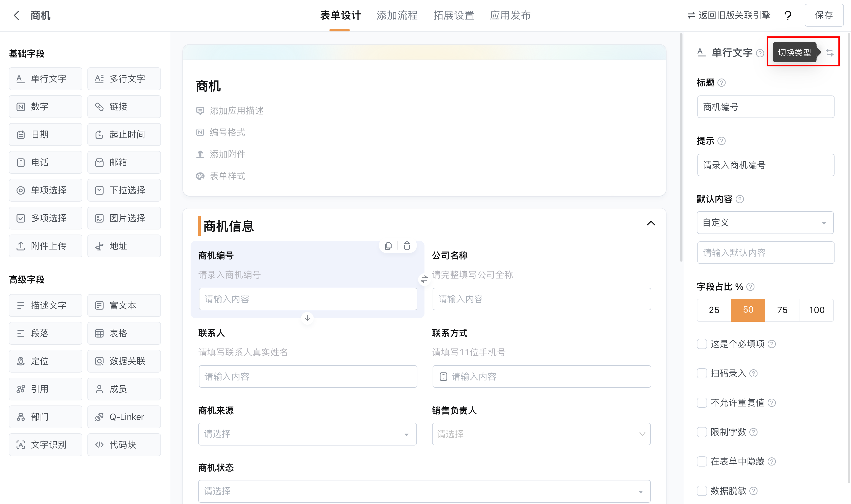Screen dimensions: 851x504
Task: Show help for the 默认内容 setting
Action: point(739,199)
